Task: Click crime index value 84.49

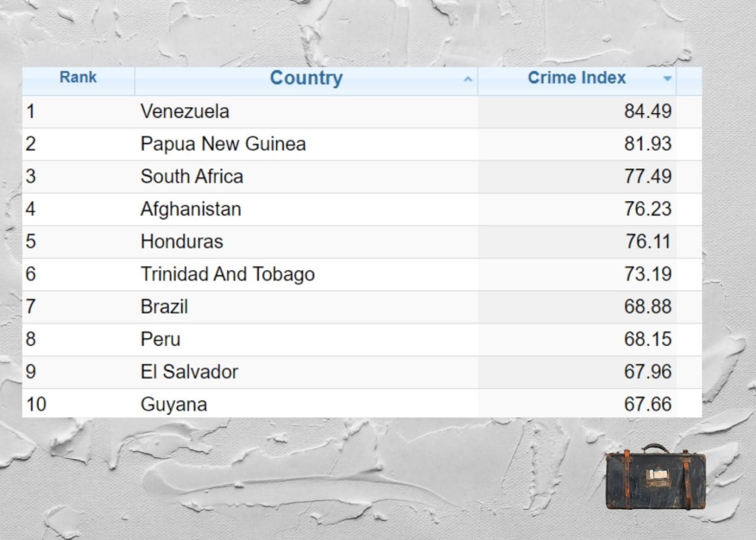Action: click(x=647, y=112)
